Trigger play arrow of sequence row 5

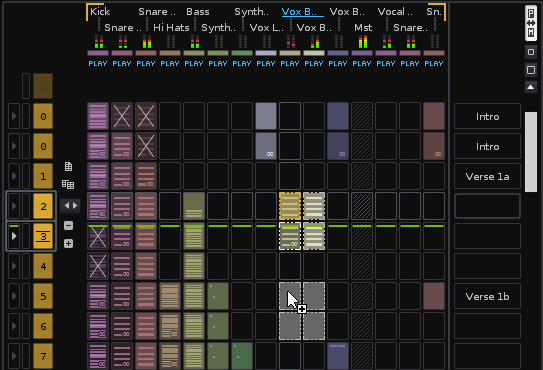14,296
